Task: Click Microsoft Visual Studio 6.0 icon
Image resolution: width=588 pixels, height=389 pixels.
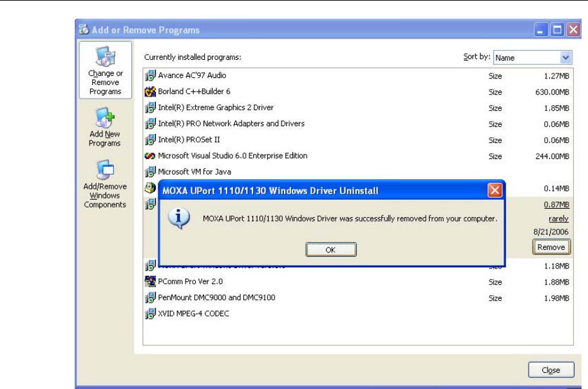Action: (x=150, y=156)
